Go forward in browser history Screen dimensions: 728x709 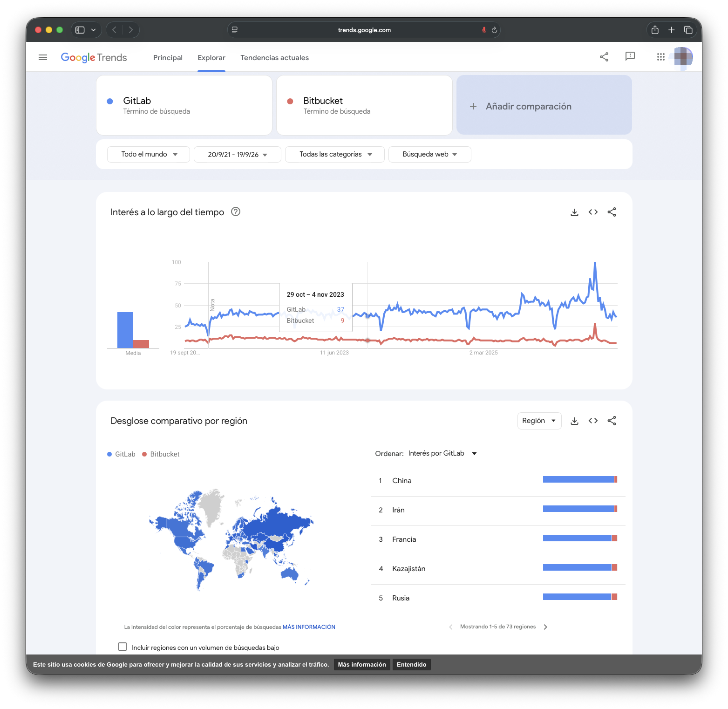pyautogui.click(x=131, y=30)
